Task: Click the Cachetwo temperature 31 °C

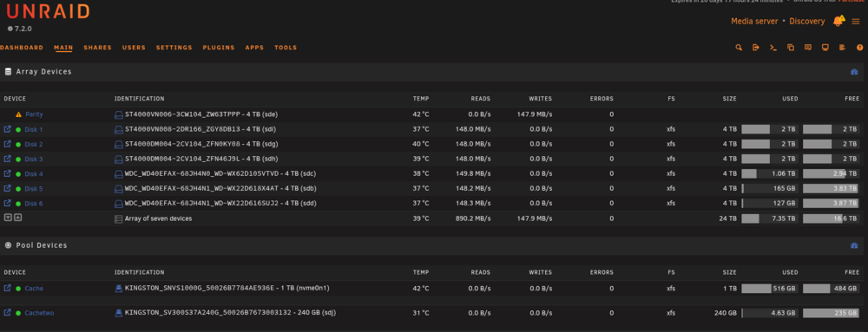Action: [421, 313]
